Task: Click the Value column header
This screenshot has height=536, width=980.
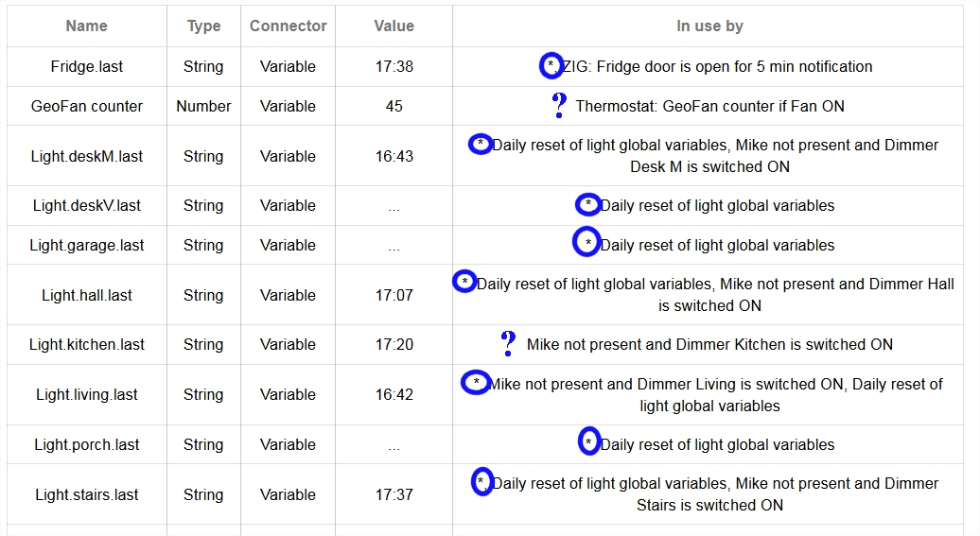Action: tap(394, 26)
